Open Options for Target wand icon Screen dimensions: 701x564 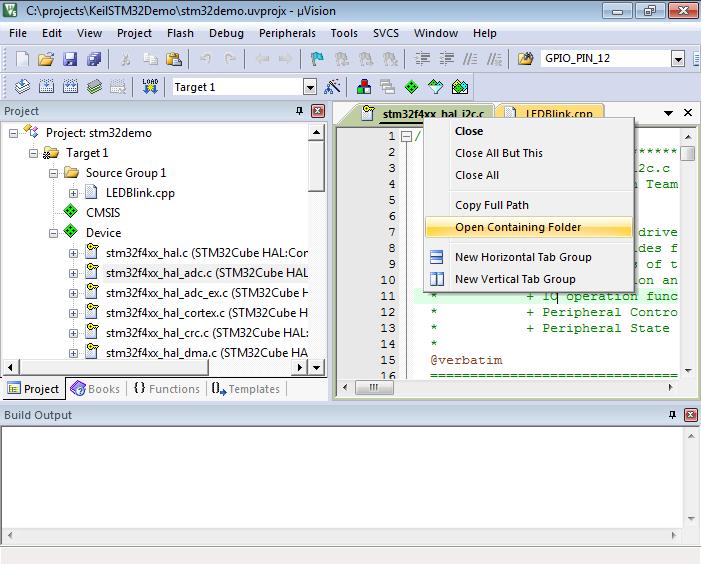(x=333, y=87)
